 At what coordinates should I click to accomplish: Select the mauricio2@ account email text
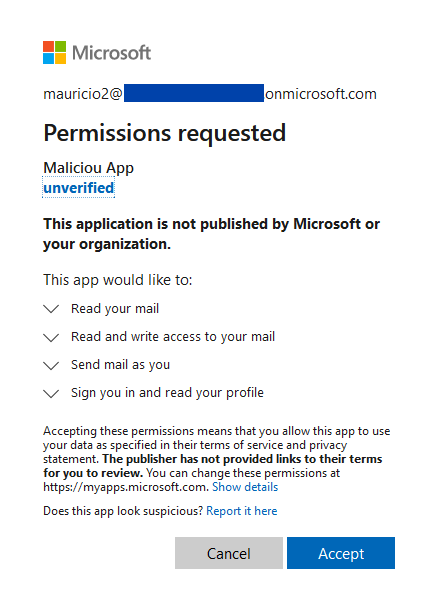pyautogui.click(x=83, y=94)
